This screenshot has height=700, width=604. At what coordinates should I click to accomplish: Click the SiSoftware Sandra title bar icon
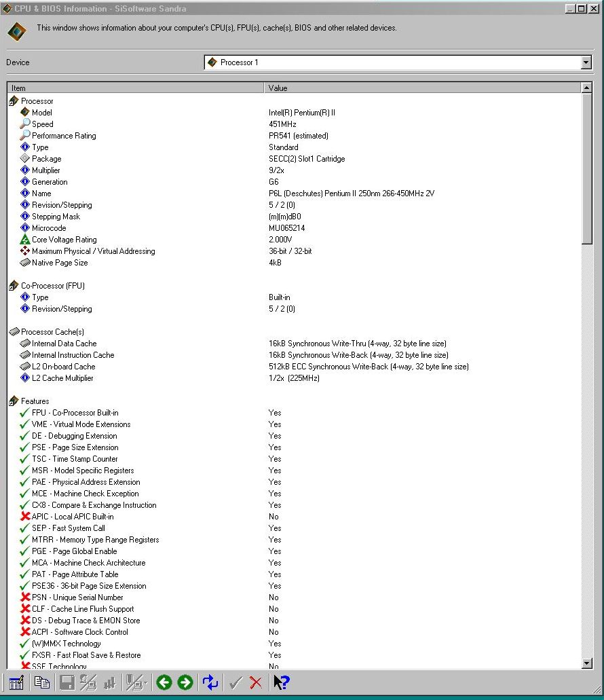click(7, 8)
